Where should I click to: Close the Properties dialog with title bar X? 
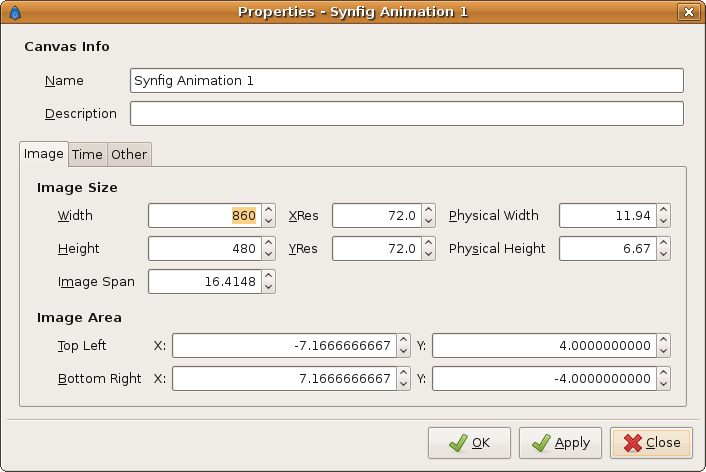[688, 12]
